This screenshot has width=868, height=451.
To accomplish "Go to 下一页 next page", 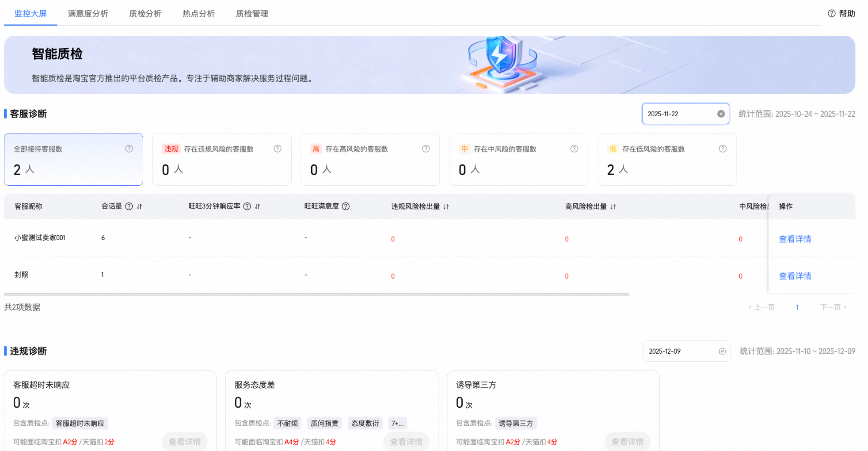I will pos(834,307).
